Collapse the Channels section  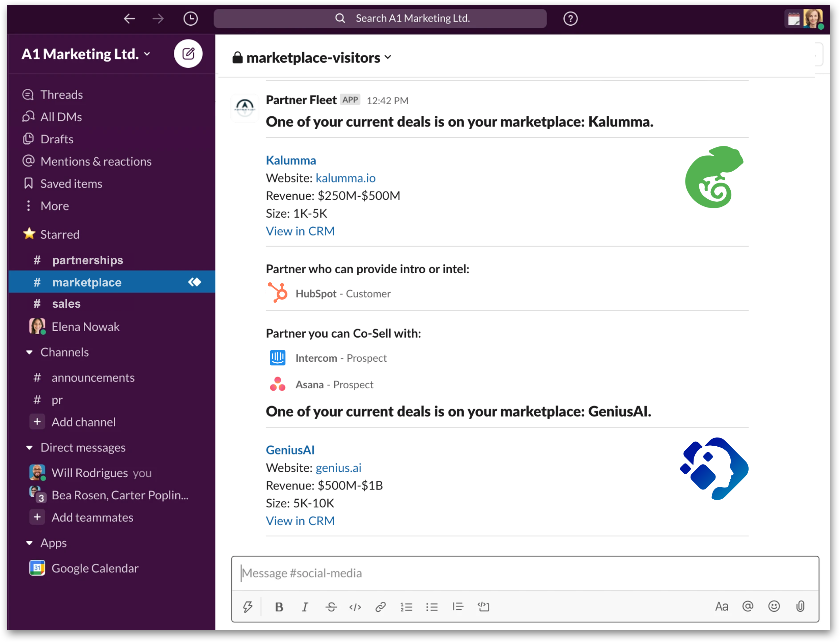(x=29, y=352)
